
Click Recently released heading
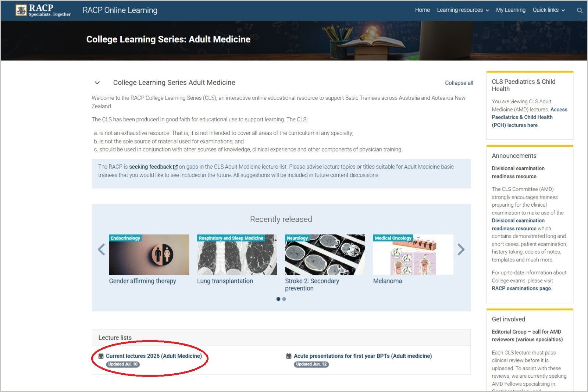(x=281, y=219)
